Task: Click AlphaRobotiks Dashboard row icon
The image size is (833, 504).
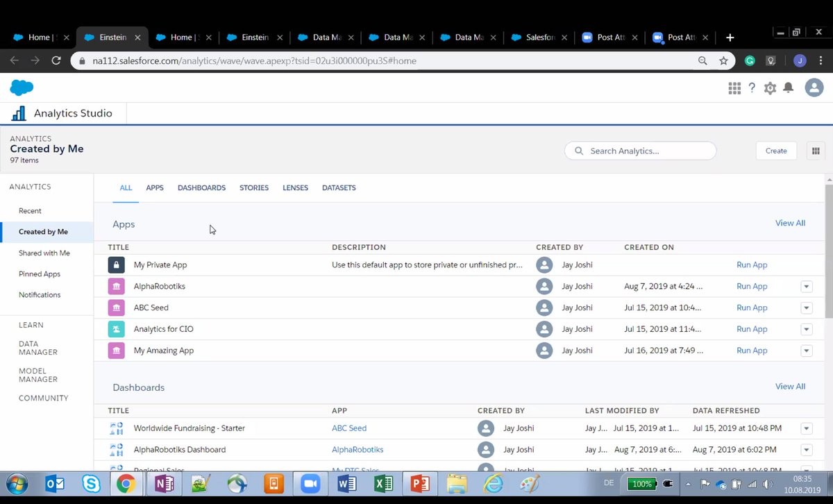Action: tap(117, 450)
